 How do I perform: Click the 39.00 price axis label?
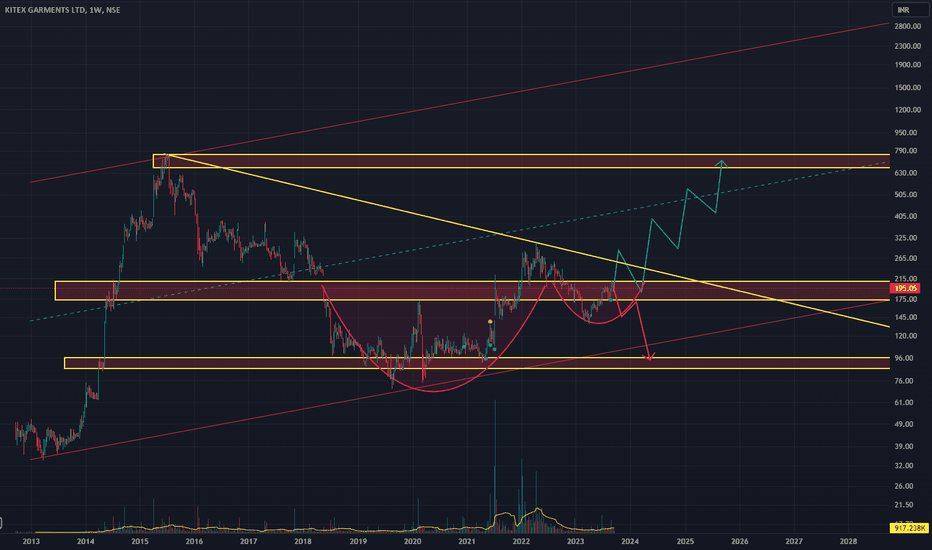click(904, 447)
